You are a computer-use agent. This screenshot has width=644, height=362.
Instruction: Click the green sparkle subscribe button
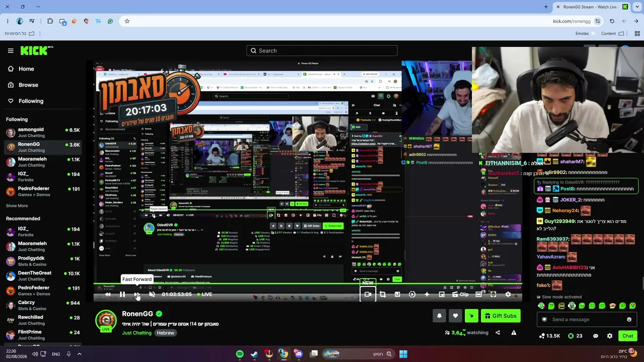tap(471, 316)
